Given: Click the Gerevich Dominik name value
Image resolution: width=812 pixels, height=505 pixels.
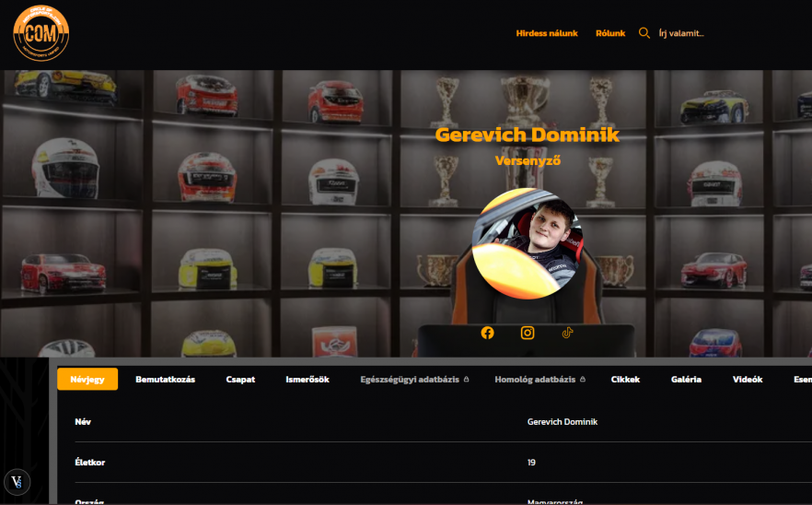Looking at the screenshot, I should pyautogui.click(x=563, y=421).
